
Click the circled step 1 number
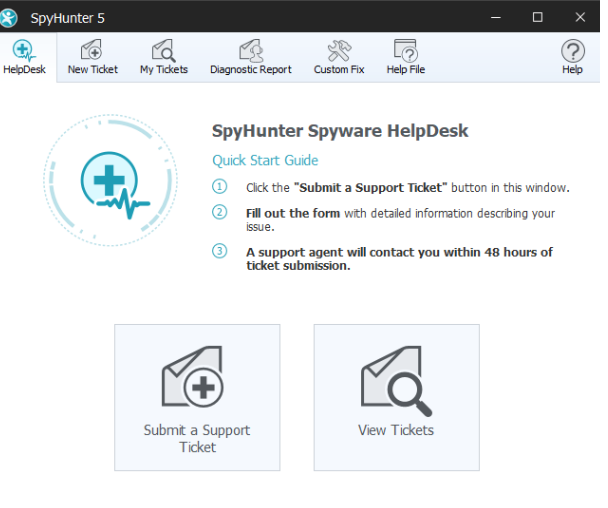pyautogui.click(x=220, y=187)
